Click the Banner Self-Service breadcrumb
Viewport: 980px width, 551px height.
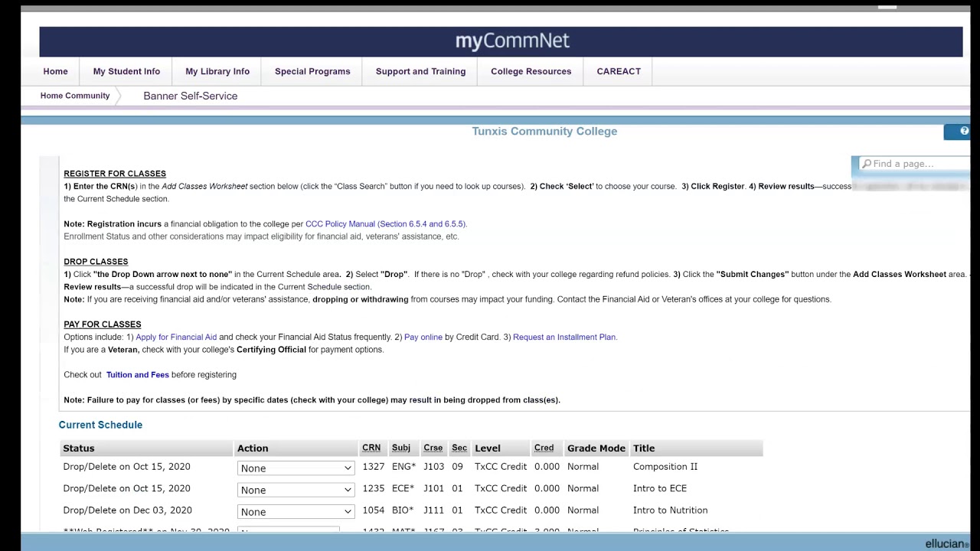click(x=190, y=96)
